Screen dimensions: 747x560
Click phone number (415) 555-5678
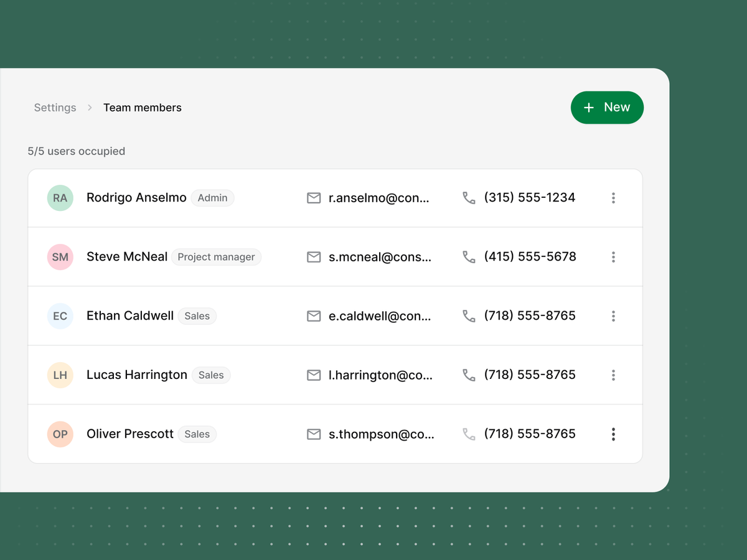point(530,257)
